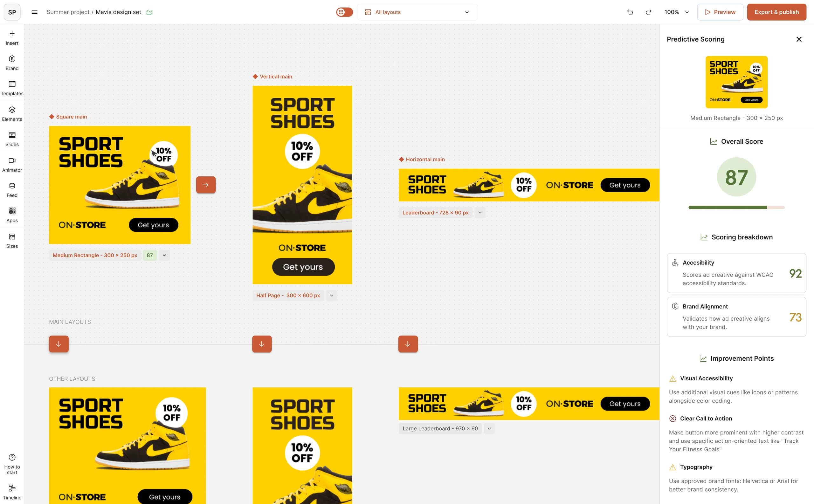
Task: Open the 100% zoom dropdown
Action: click(x=677, y=12)
